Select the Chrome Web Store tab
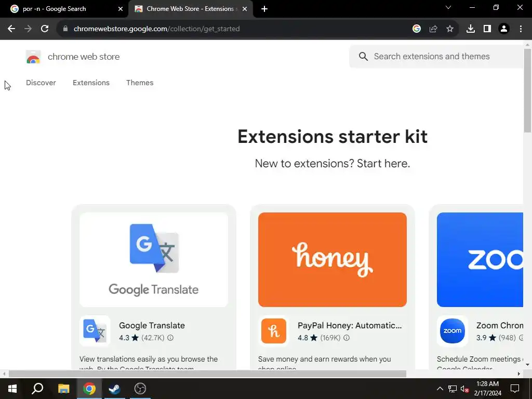The height and width of the screenshot is (399, 532). pos(190,9)
